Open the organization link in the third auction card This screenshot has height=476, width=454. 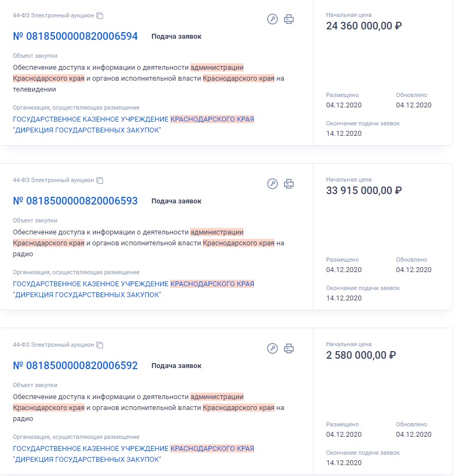coord(134,454)
